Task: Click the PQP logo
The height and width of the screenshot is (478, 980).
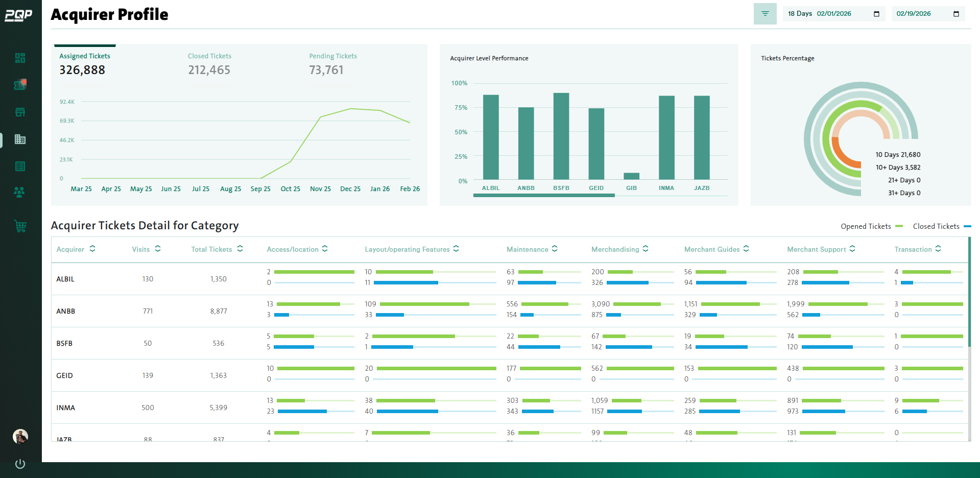Action: click(x=20, y=15)
